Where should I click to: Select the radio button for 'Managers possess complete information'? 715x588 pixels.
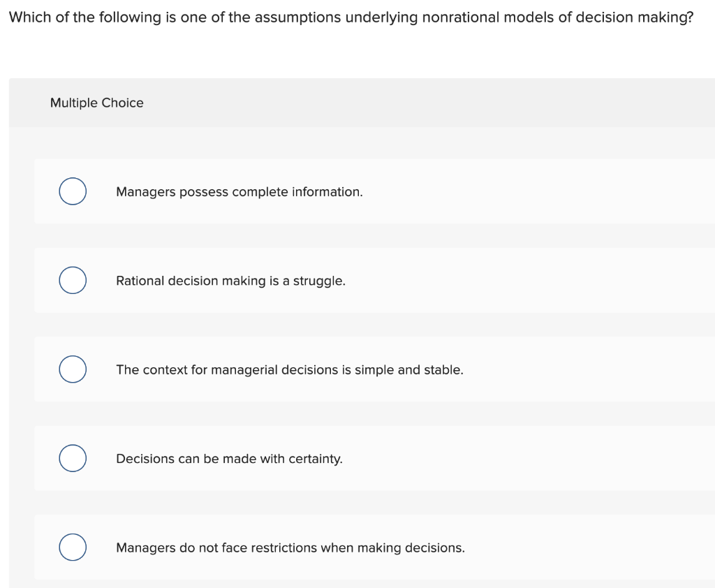(x=73, y=191)
